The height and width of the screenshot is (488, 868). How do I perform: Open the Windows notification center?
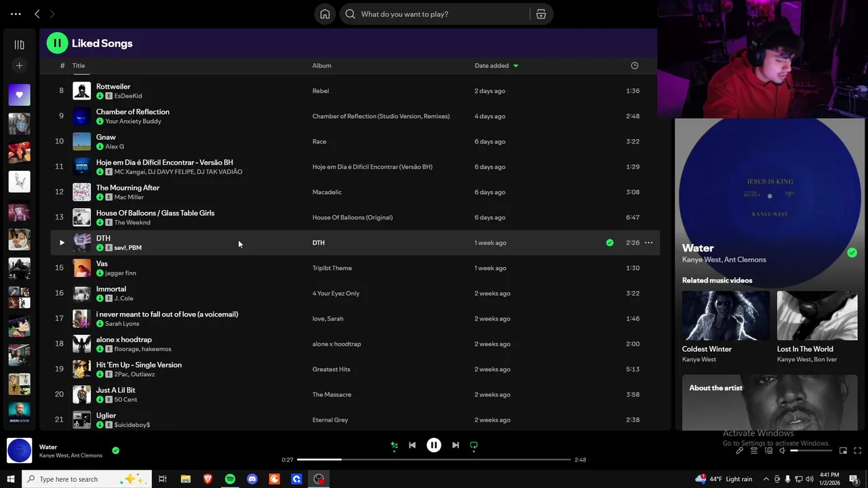tap(854, 479)
